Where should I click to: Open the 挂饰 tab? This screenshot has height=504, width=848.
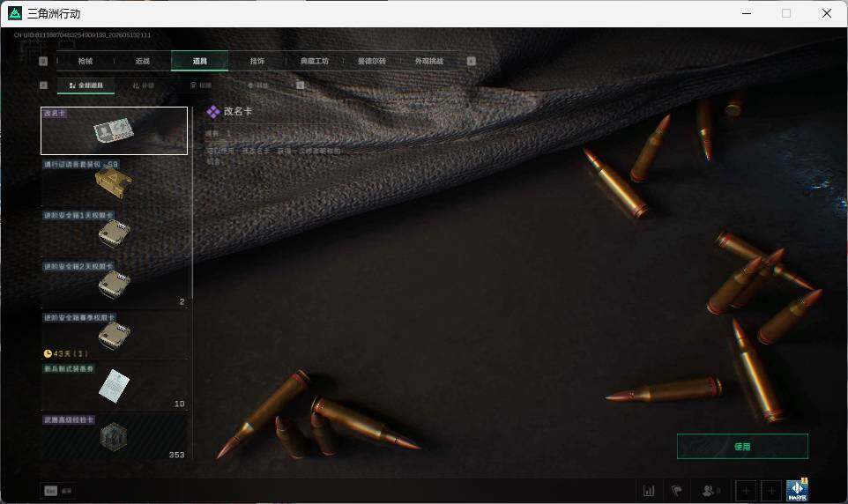coord(257,61)
